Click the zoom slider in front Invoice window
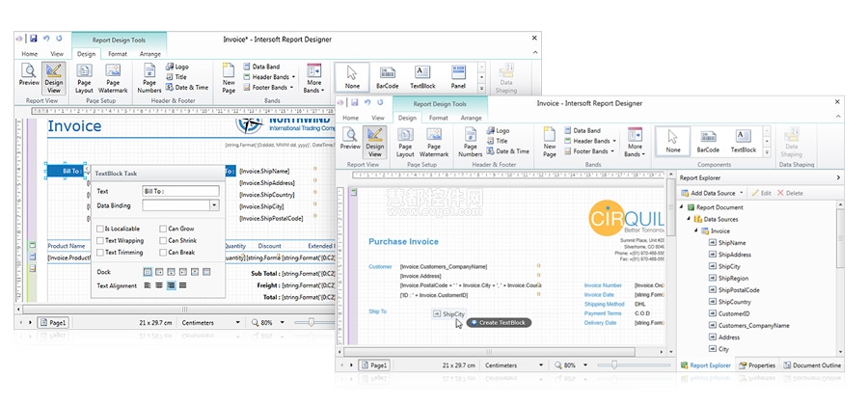This screenshot has width=868, height=405. pos(614,365)
